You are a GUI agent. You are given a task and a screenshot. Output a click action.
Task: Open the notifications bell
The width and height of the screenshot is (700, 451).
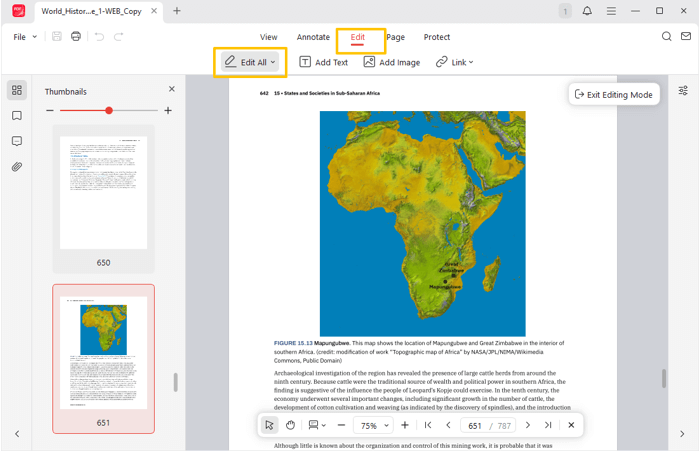pyautogui.click(x=587, y=11)
